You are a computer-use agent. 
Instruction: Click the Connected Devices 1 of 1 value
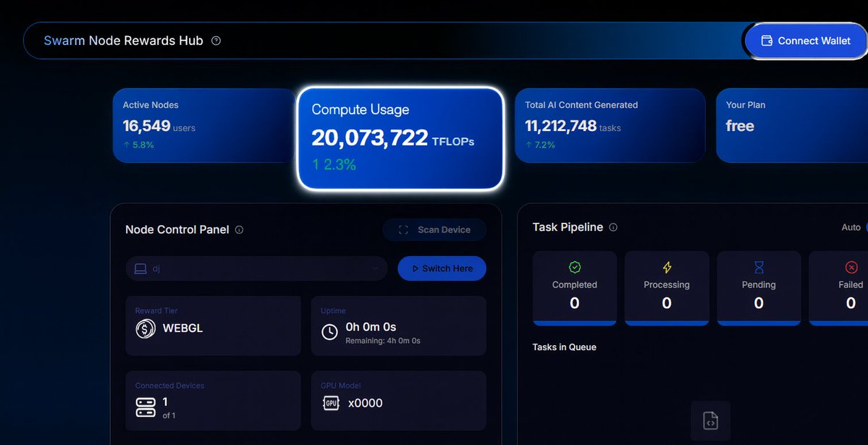click(x=169, y=407)
